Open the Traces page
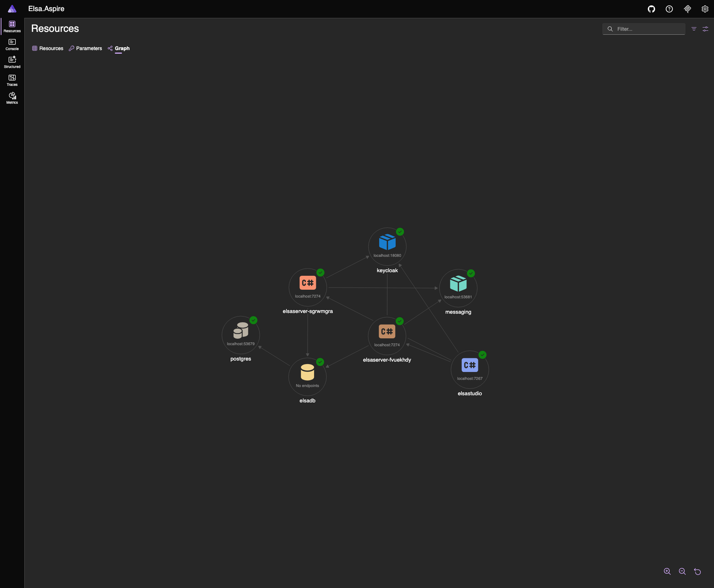Screen dimensions: 714x588 pos(12,80)
